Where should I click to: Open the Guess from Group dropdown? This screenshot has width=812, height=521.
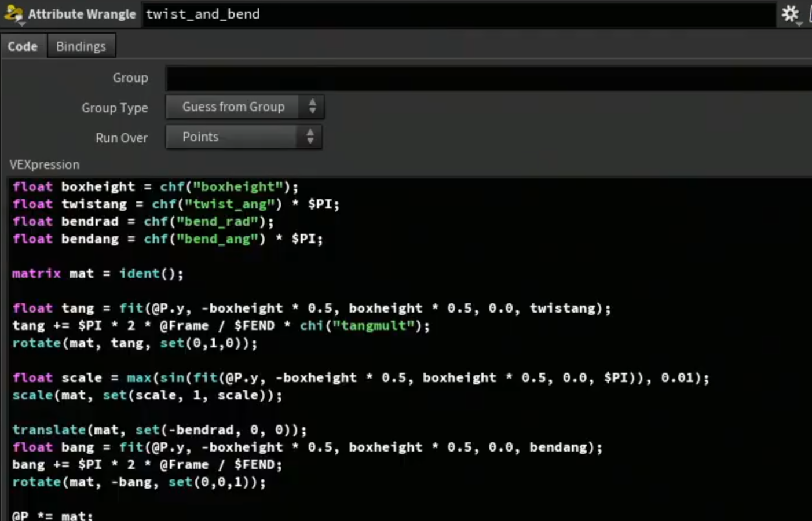point(245,107)
